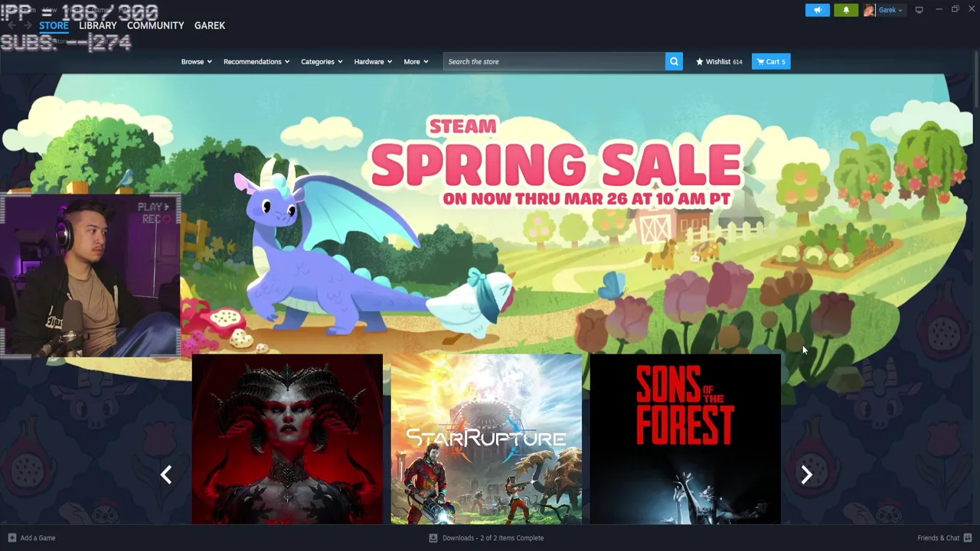Click the Add a Game plus icon
Viewport: 980px width, 551px height.
[11, 538]
